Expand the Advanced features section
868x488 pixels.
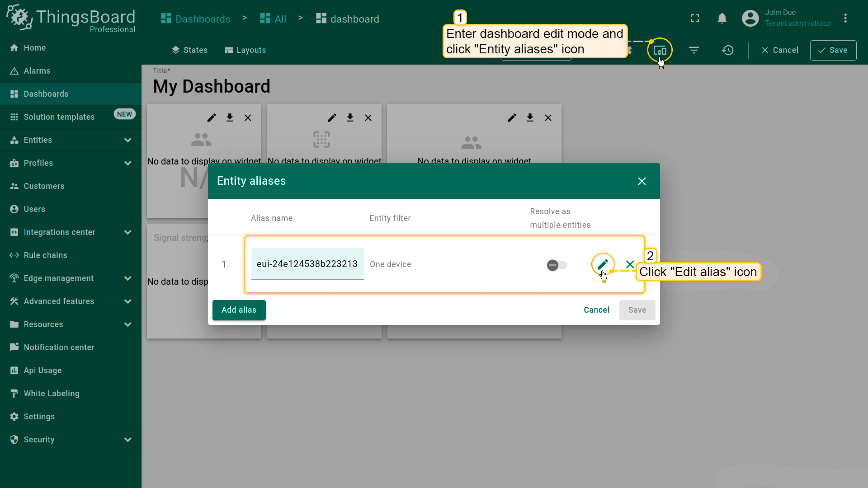tap(128, 301)
